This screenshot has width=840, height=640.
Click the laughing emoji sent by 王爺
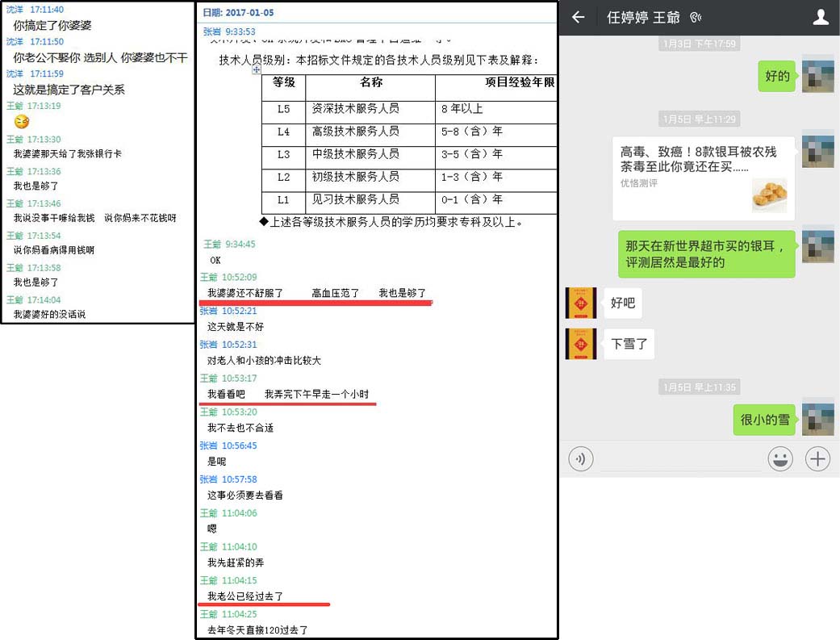22,122
